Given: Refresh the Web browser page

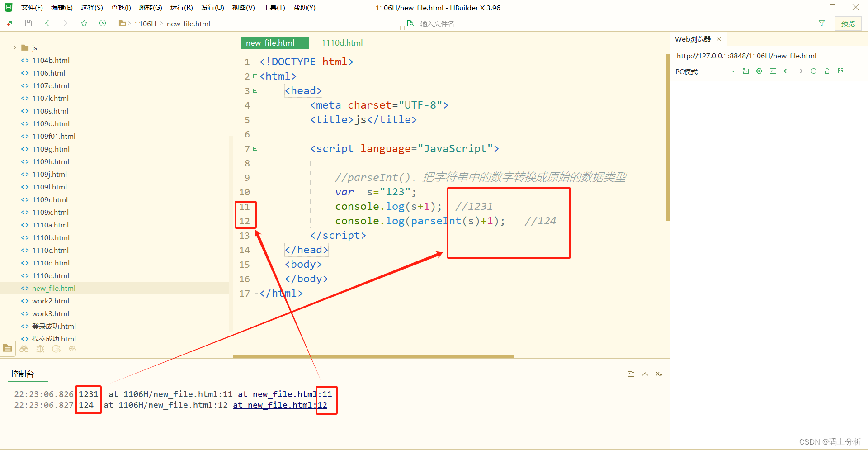Looking at the screenshot, I should pos(814,71).
